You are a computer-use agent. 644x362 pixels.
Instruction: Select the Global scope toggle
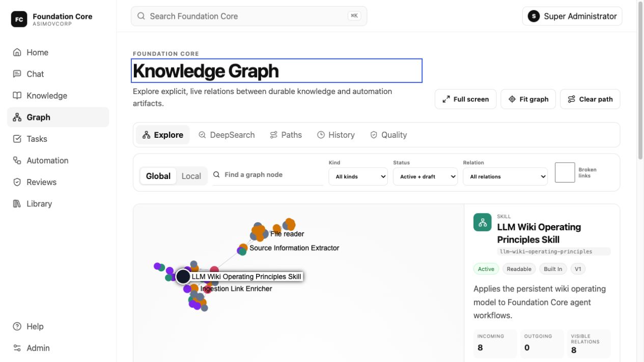click(158, 176)
